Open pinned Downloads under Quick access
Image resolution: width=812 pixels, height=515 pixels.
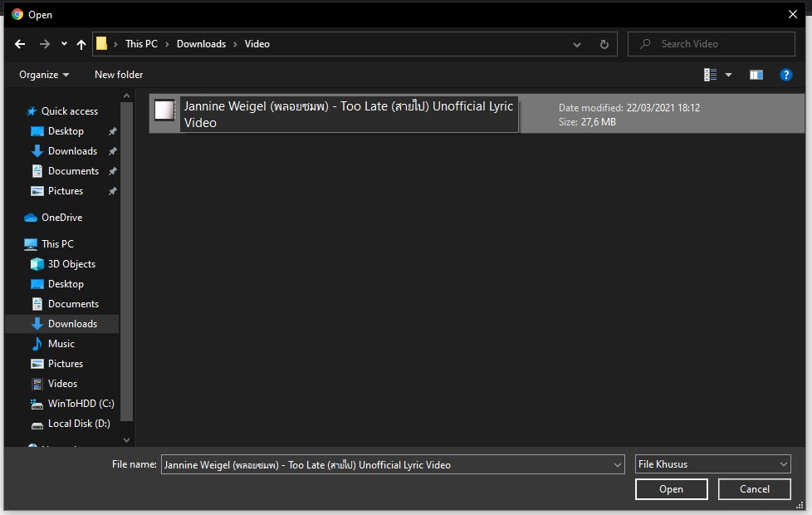pos(64,151)
